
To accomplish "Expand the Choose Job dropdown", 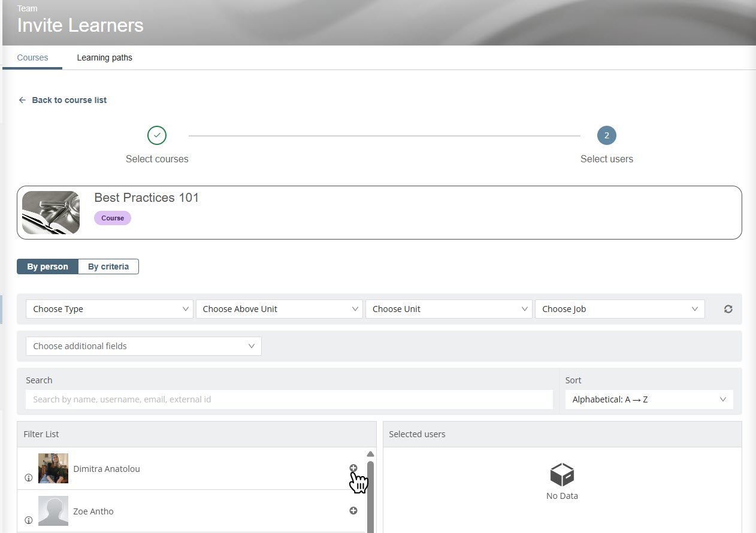I will tap(619, 309).
